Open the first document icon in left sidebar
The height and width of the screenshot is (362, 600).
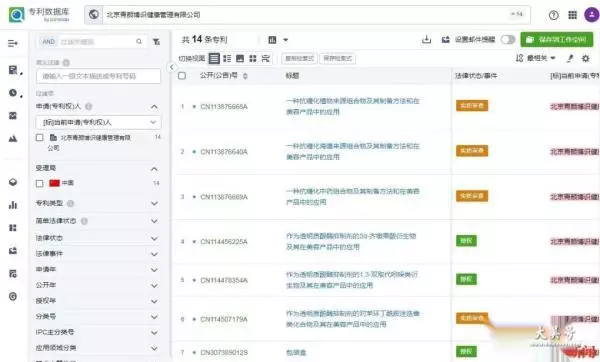click(x=13, y=70)
